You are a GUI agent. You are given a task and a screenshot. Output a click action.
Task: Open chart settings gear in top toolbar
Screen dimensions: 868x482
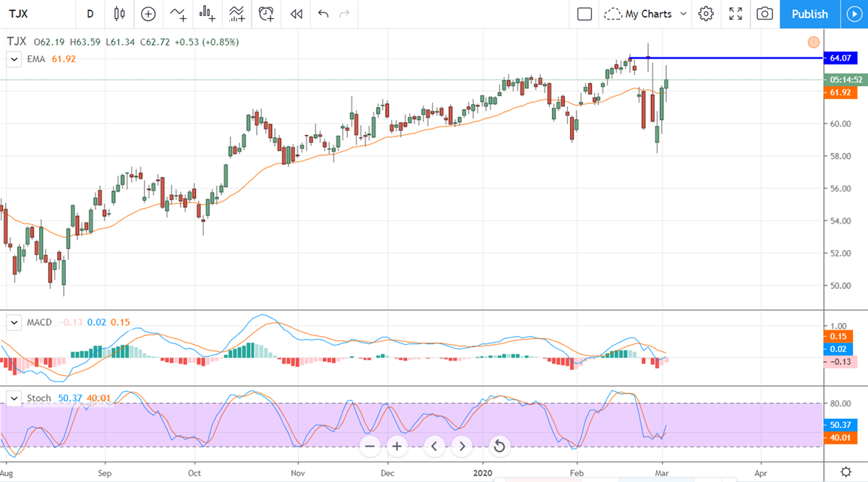[x=706, y=14]
